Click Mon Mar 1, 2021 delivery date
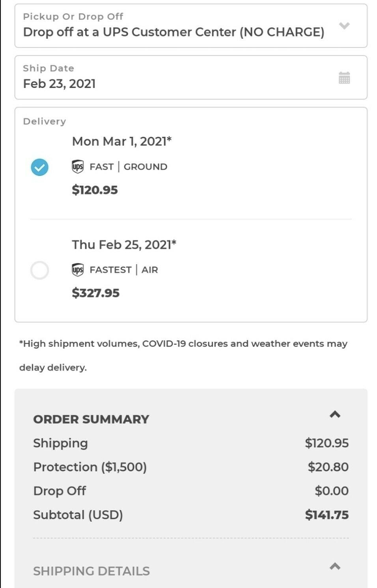This screenshot has width=377, height=588. click(x=121, y=141)
